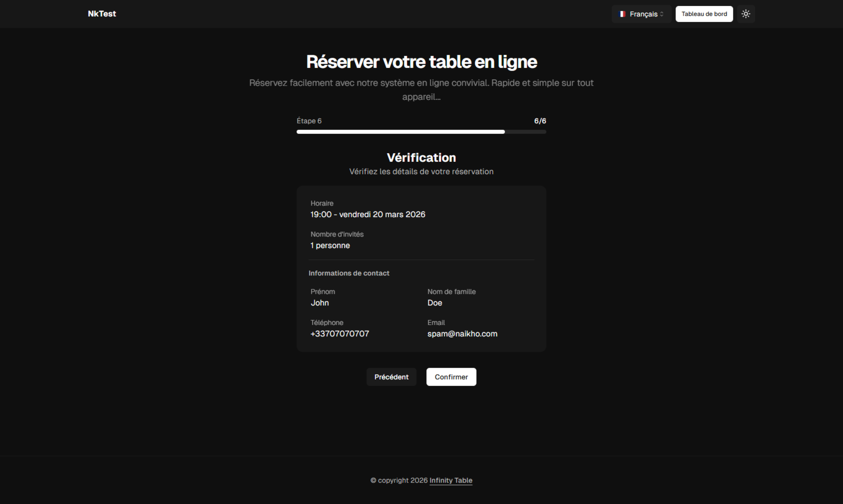Click the phone number +33707070707
The width and height of the screenshot is (843, 504).
click(340, 334)
